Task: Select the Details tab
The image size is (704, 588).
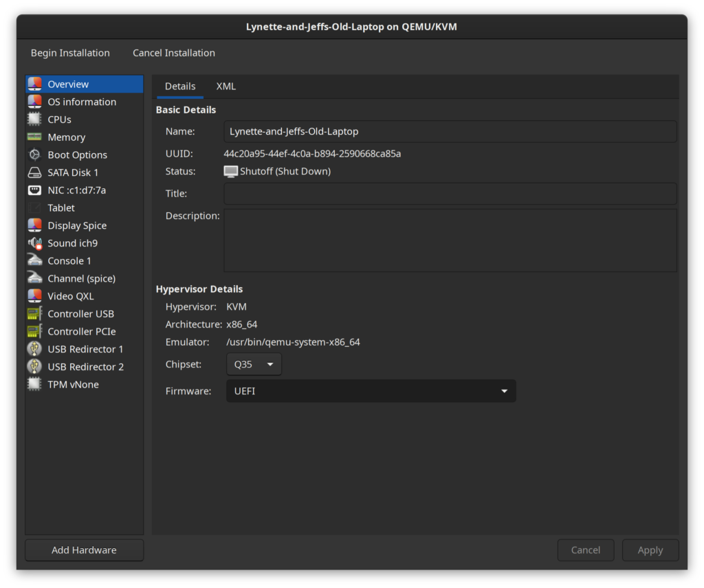Action: click(180, 87)
